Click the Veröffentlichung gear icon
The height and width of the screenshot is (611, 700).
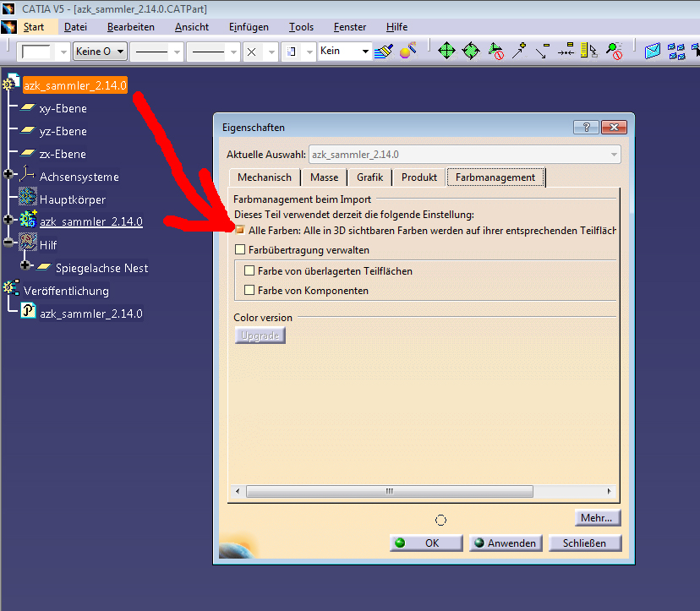11,288
